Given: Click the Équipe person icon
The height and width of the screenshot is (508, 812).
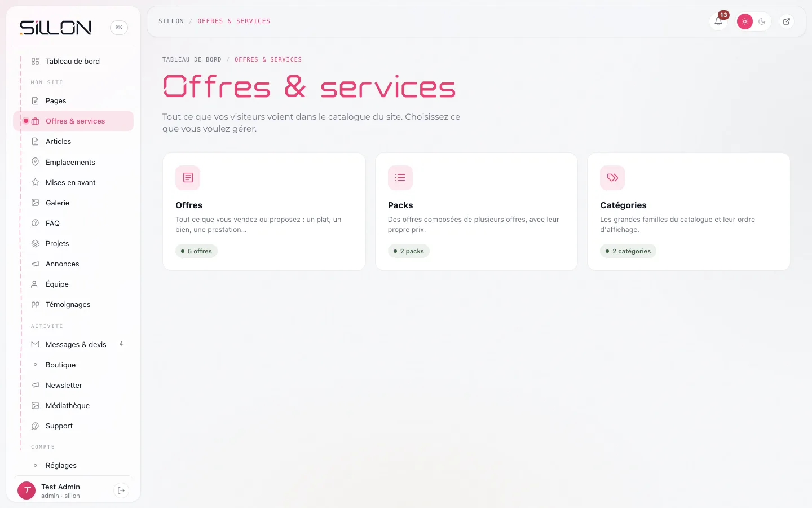Looking at the screenshot, I should coord(35,284).
